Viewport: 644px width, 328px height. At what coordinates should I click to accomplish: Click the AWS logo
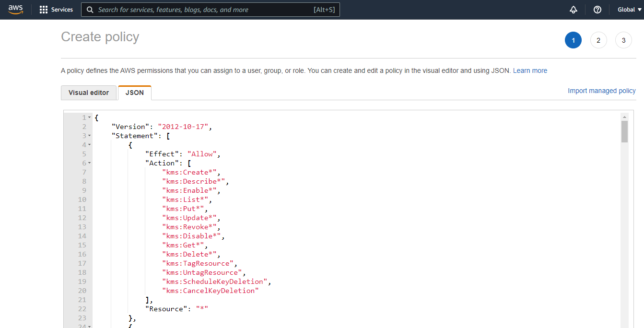pyautogui.click(x=16, y=9)
